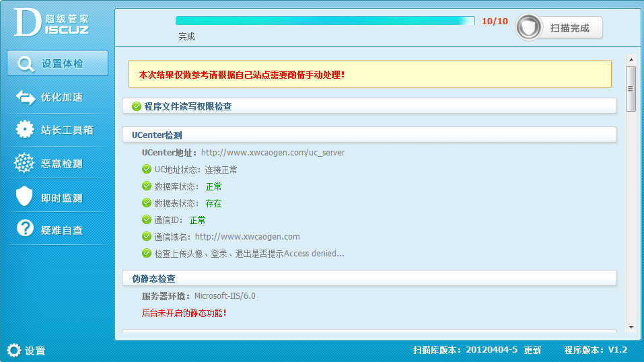The image size is (644, 362).
Task: Click green check icon beside 程序文件读写权限检查
Action: point(137,106)
